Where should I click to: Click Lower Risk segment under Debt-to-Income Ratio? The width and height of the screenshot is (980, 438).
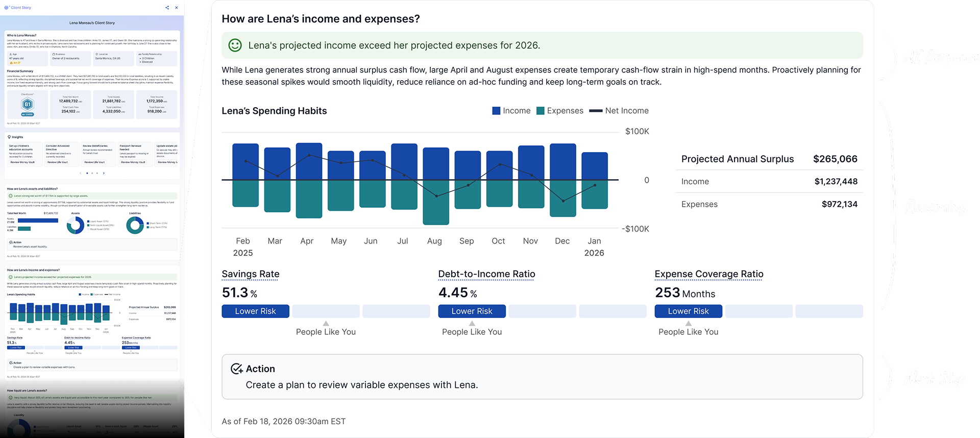coord(472,311)
